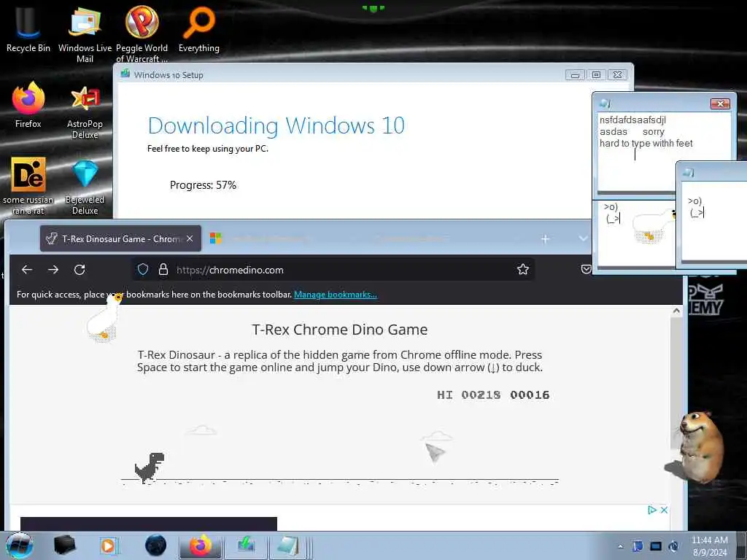
Task: Click the 'Progress: 57%' text
Action: (x=203, y=184)
